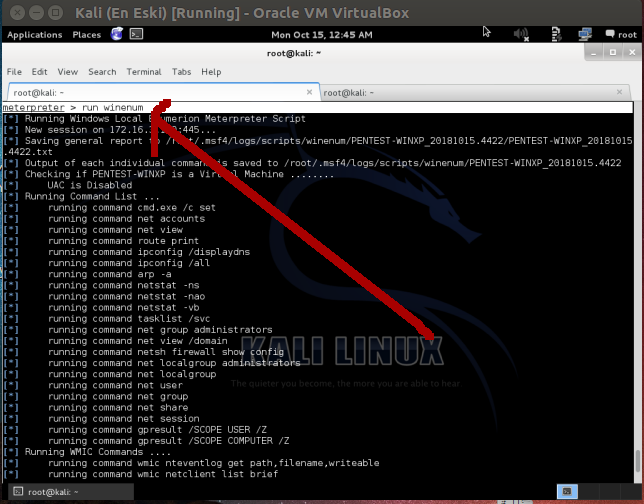Screen dimensions: 644x504
Task: Click the 'run winenum' command text
Action: coord(113,108)
